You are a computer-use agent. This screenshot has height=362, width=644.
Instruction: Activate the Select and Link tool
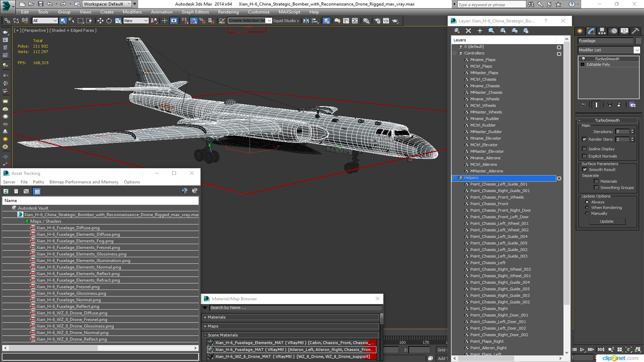click(x=7, y=21)
